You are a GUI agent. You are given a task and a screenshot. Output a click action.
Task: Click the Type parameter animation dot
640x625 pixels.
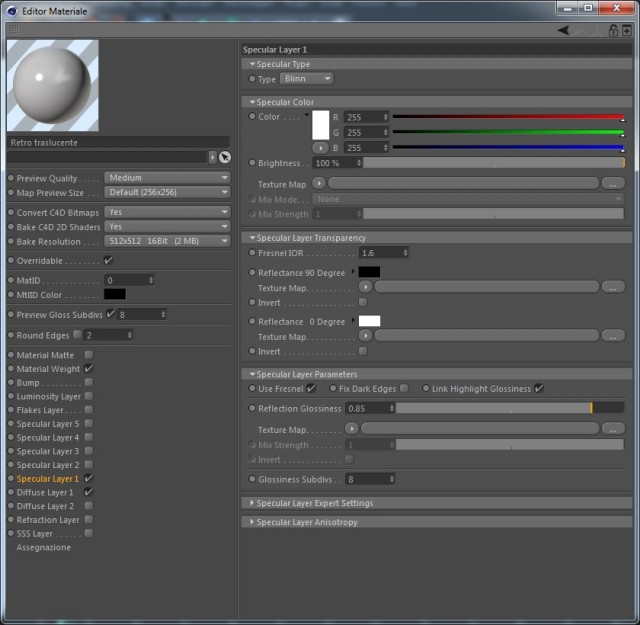(252, 79)
